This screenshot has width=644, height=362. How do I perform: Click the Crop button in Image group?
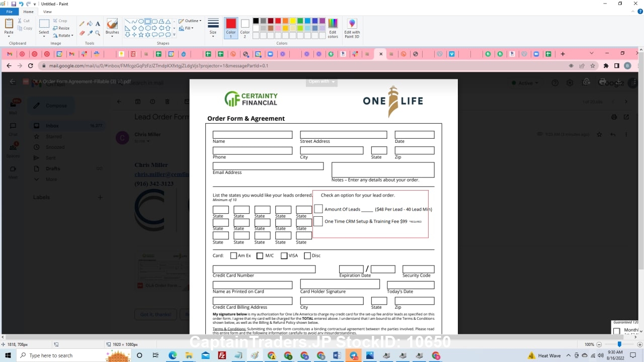pyautogui.click(x=60, y=21)
